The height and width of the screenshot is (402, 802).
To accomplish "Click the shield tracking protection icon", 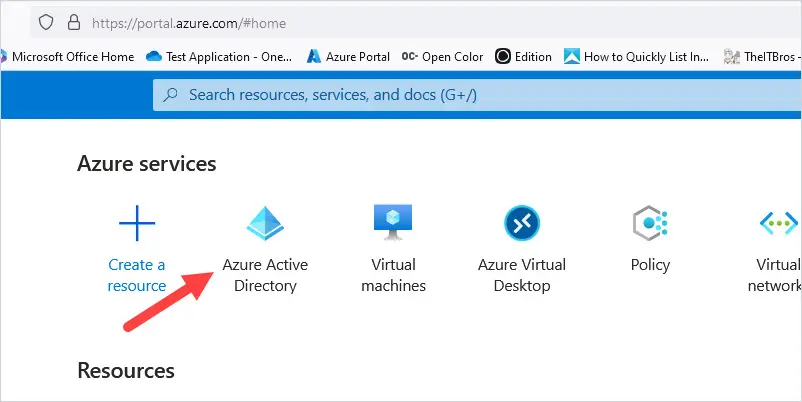I will pyautogui.click(x=46, y=23).
